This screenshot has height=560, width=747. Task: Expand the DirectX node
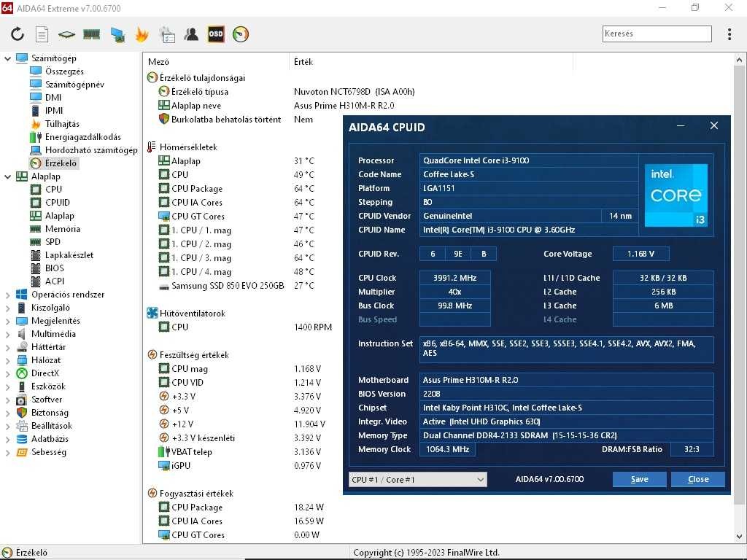point(7,373)
